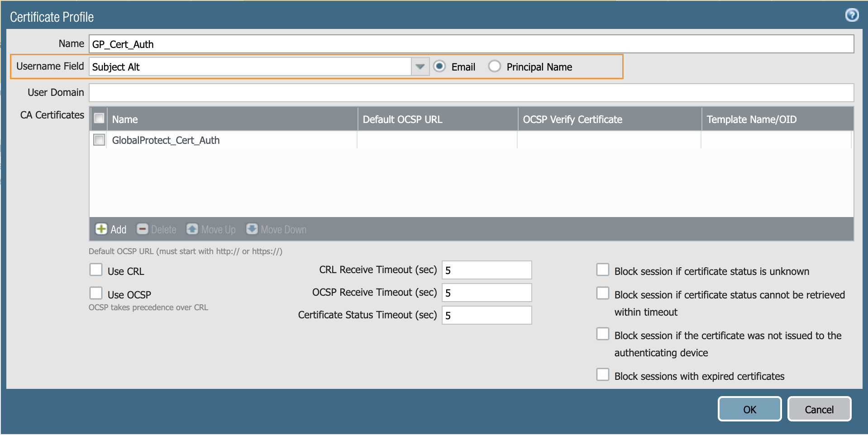The height and width of the screenshot is (435, 868).
Task: Click the CRL Receive Timeout field
Action: [x=486, y=270]
